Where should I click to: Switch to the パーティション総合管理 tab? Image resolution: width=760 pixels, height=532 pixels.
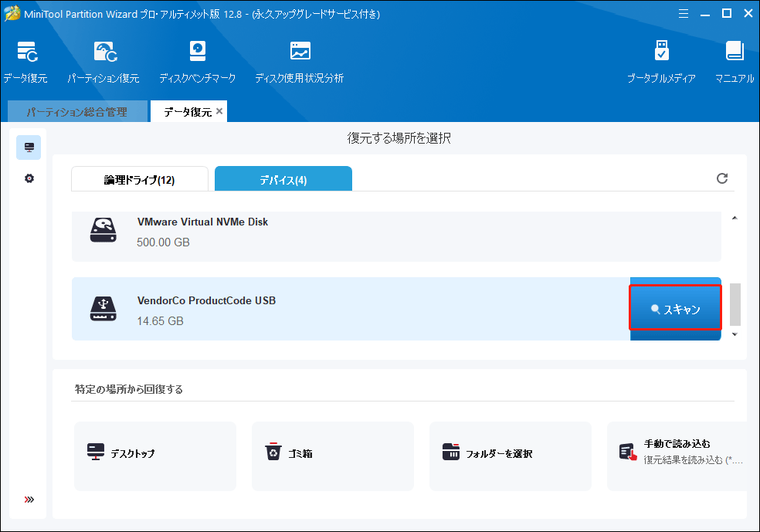(77, 111)
